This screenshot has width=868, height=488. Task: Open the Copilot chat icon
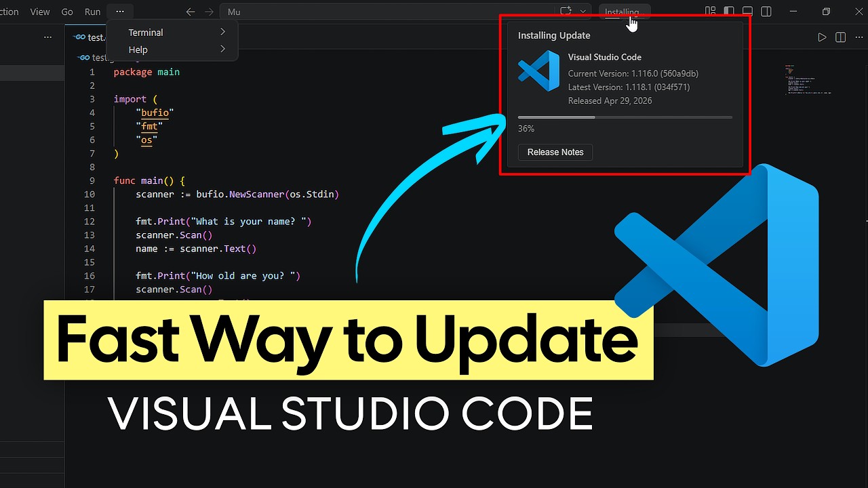[x=566, y=12]
